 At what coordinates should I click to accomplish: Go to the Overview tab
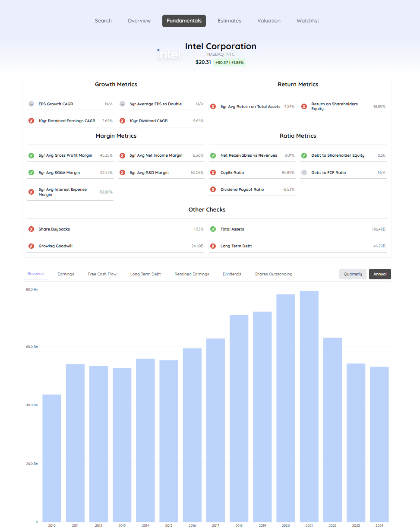click(x=139, y=21)
